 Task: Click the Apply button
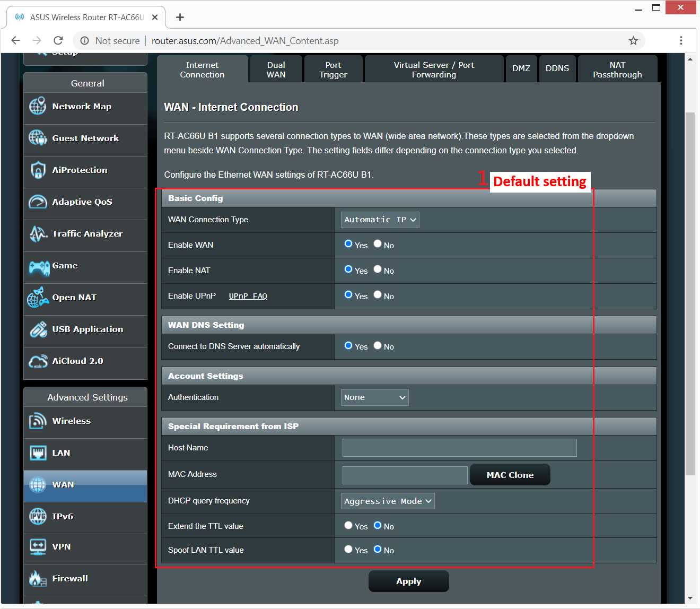point(409,581)
